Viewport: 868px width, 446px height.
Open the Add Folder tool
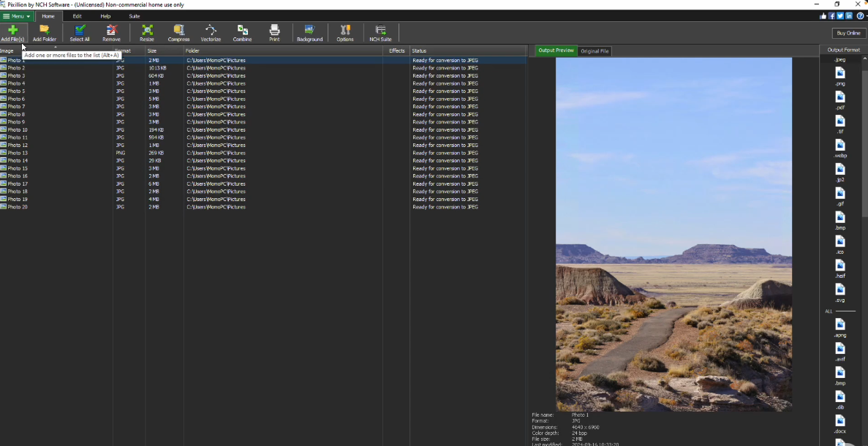point(45,33)
